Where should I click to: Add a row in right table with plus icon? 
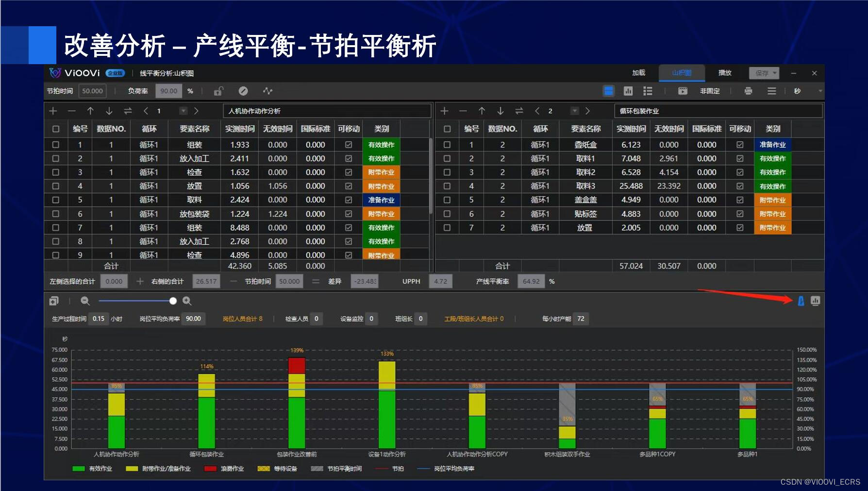(444, 111)
